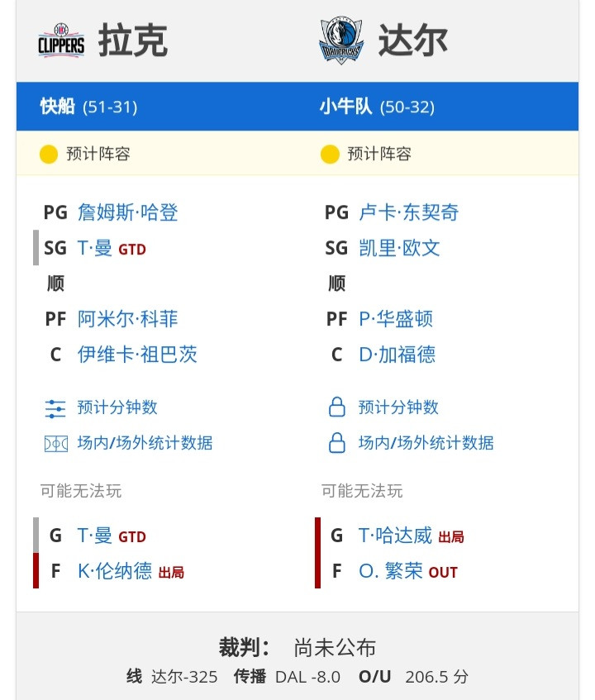Open P·华盛顿 power forward link
The width and height of the screenshot is (595, 700).
coord(396,319)
